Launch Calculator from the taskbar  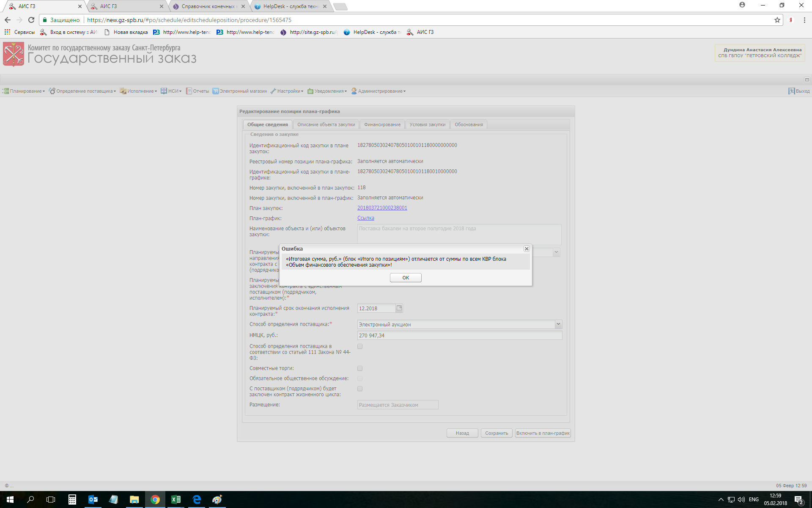click(72, 500)
